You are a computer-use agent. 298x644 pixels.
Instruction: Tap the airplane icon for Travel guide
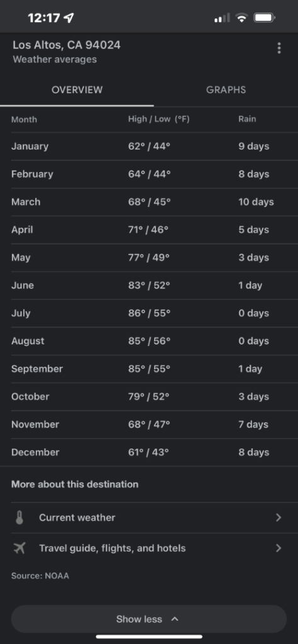tap(19, 548)
